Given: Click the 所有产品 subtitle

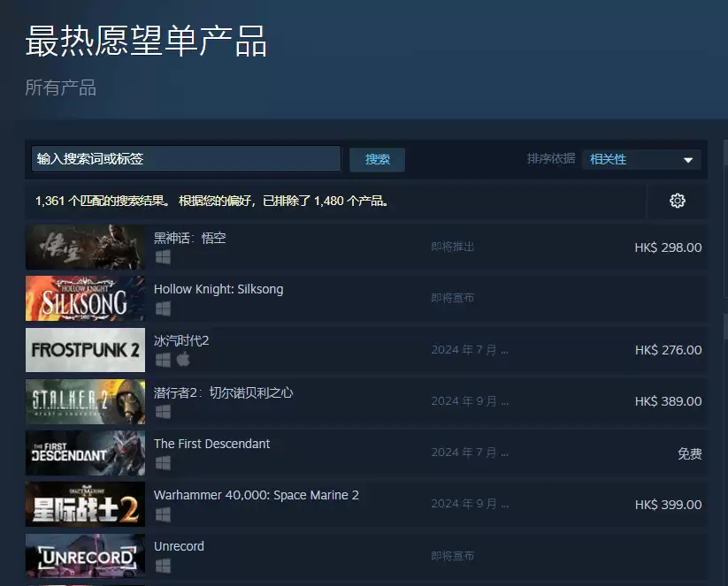Looking at the screenshot, I should tap(60, 88).
